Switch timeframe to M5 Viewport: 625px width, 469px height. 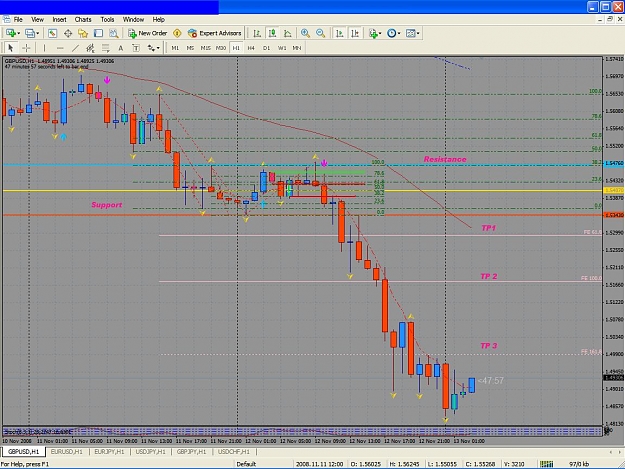pos(190,48)
